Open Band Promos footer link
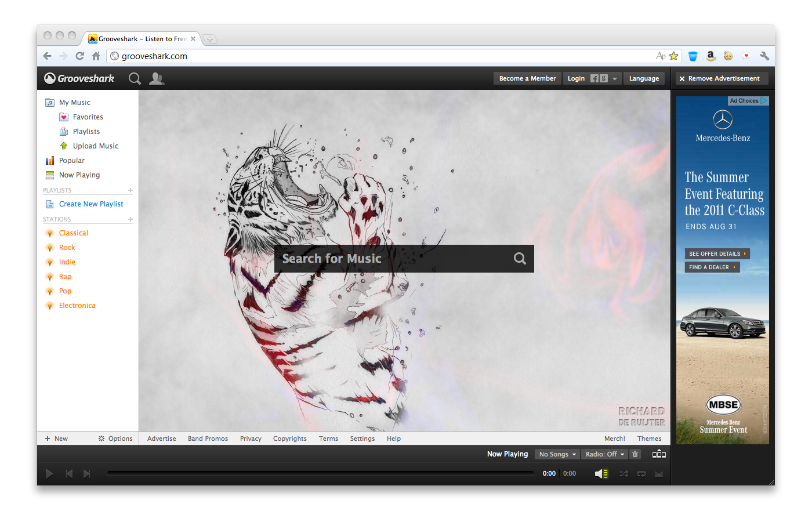Image resolution: width=812 pixels, height=522 pixels. pyautogui.click(x=208, y=438)
